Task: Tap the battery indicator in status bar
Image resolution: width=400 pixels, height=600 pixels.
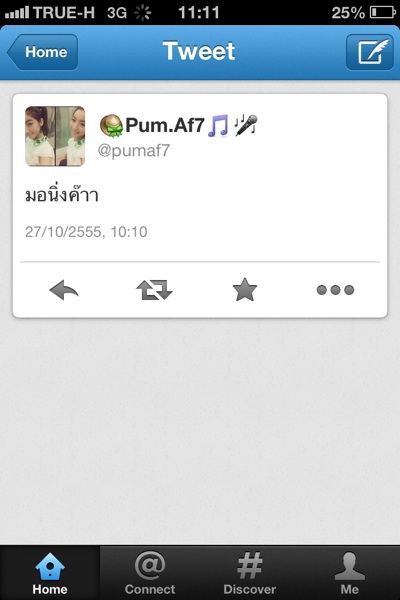Action: 382,13
